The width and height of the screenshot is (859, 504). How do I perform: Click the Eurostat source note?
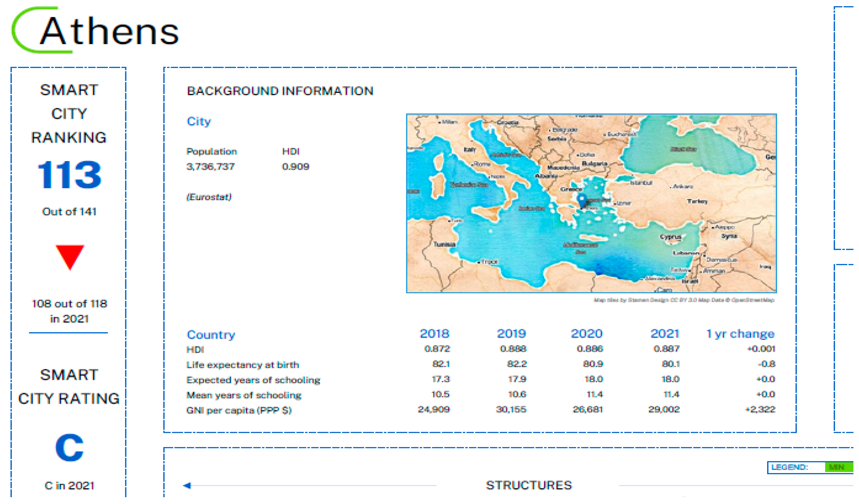pyautogui.click(x=209, y=197)
